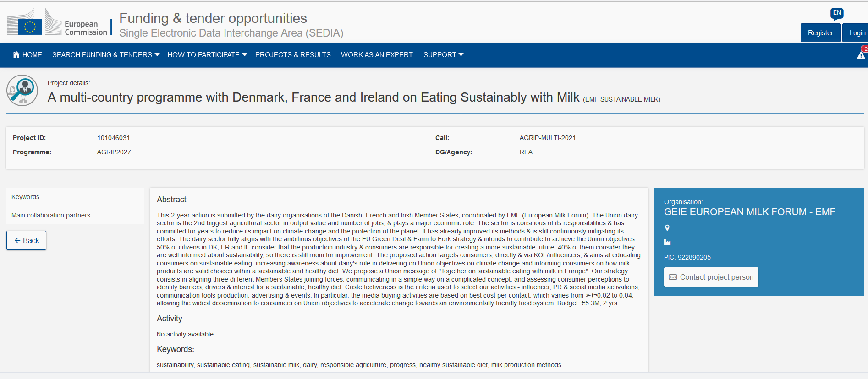This screenshot has width=868, height=379.
Task: Expand the Search Funding & Tenders menu
Action: pos(106,55)
